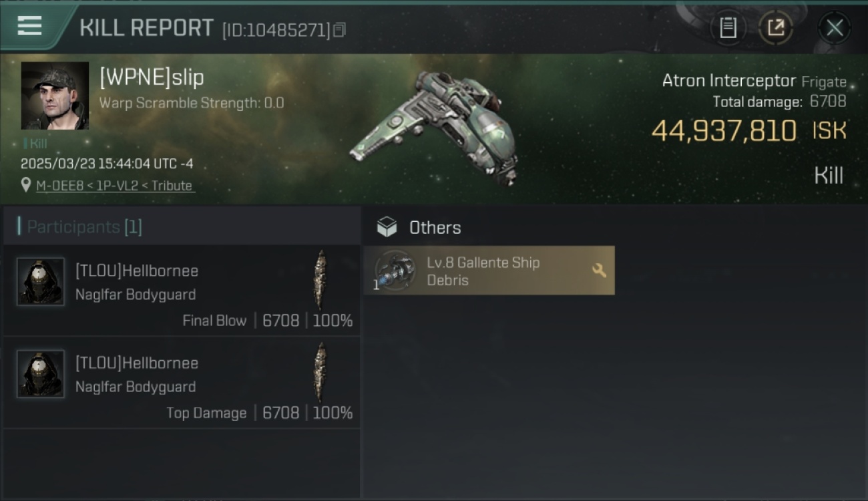Click the [TLOU]Hellbornee name in Final Blow row
The image size is (868, 501).
pos(137,271)
